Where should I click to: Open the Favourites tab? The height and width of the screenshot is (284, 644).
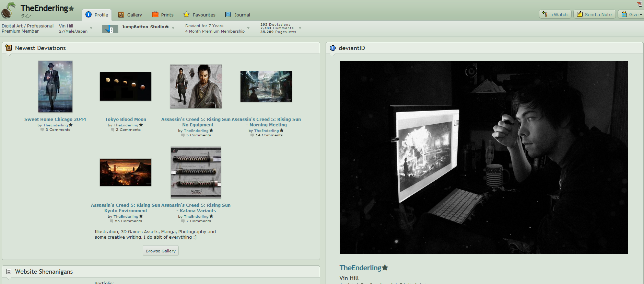[x=199, y=15]
